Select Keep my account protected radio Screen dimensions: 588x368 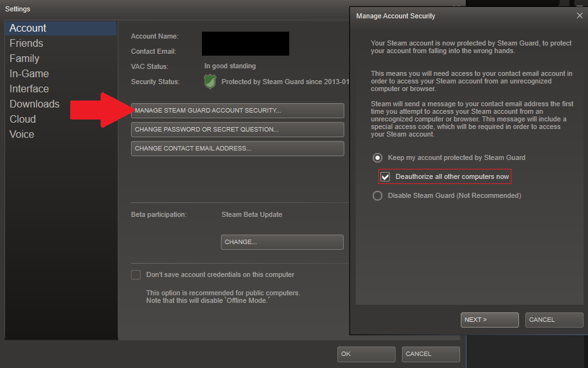[377, 158]
